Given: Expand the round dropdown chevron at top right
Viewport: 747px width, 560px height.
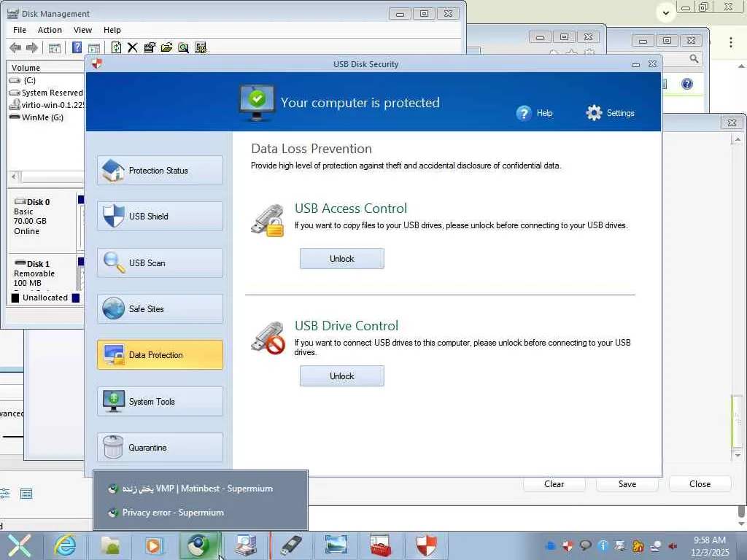Looking at the screenshot, I should (666, 13).
